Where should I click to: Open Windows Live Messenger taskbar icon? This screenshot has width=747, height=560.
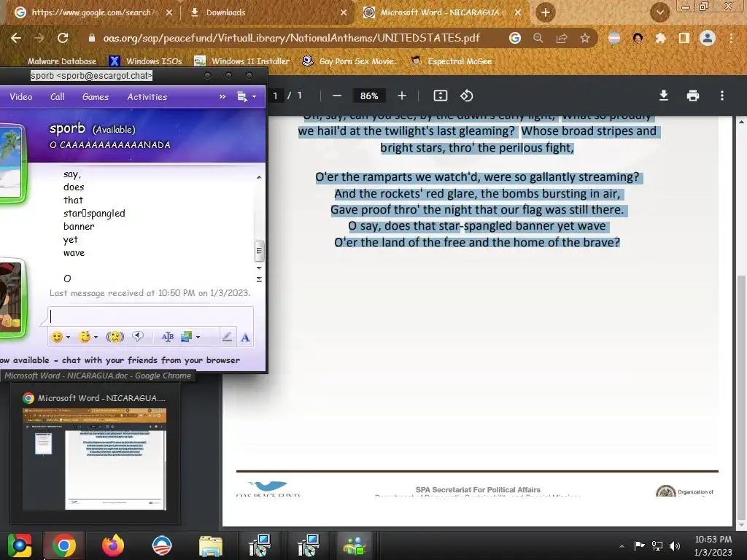coord(355,545)
